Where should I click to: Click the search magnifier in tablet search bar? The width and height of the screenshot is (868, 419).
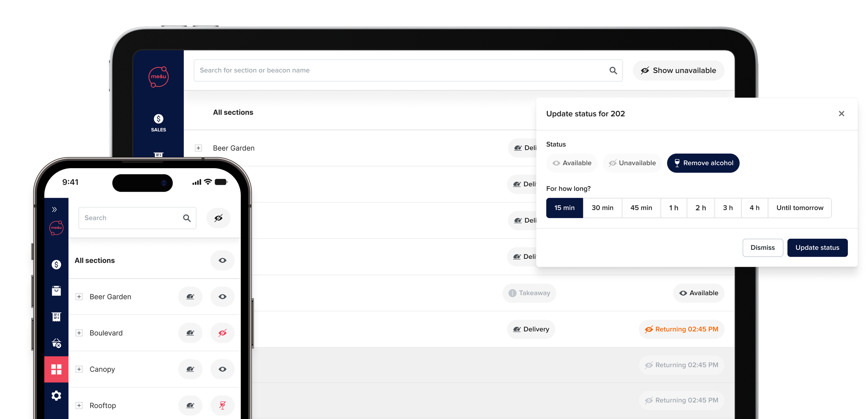tap(613, 71)
